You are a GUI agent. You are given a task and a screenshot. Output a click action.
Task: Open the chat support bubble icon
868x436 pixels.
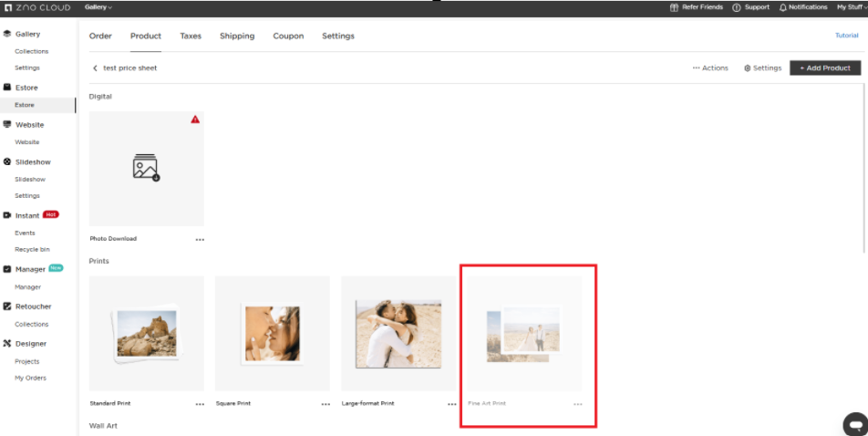(x=852, y=423)
